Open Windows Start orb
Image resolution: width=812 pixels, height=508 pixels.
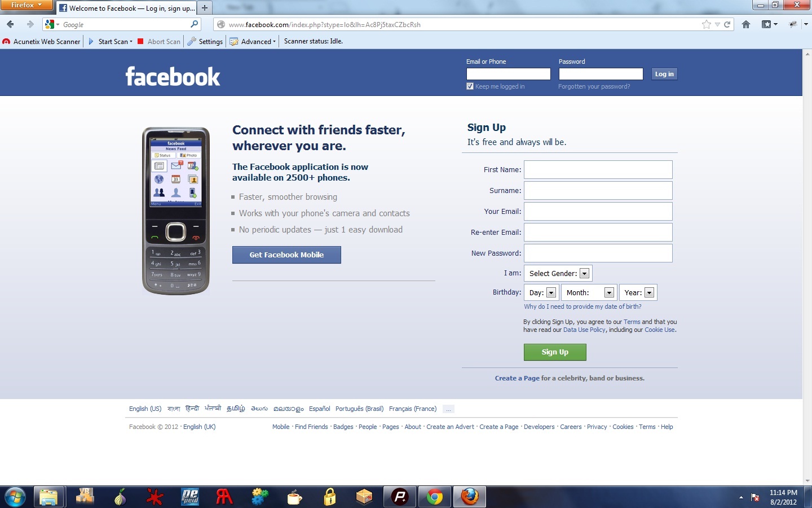(15, 497)
